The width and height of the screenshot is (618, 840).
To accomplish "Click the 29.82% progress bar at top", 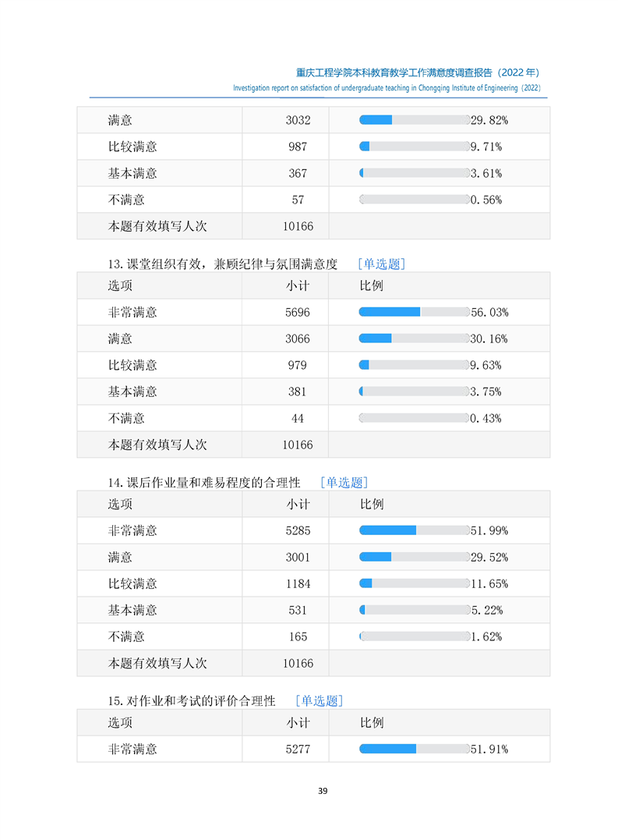I will (x=414, y=120).
